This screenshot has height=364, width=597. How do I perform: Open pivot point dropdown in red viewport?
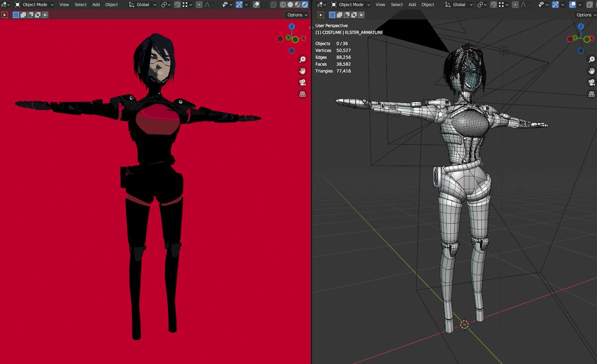pyautogui.click(x=166, y=4)
